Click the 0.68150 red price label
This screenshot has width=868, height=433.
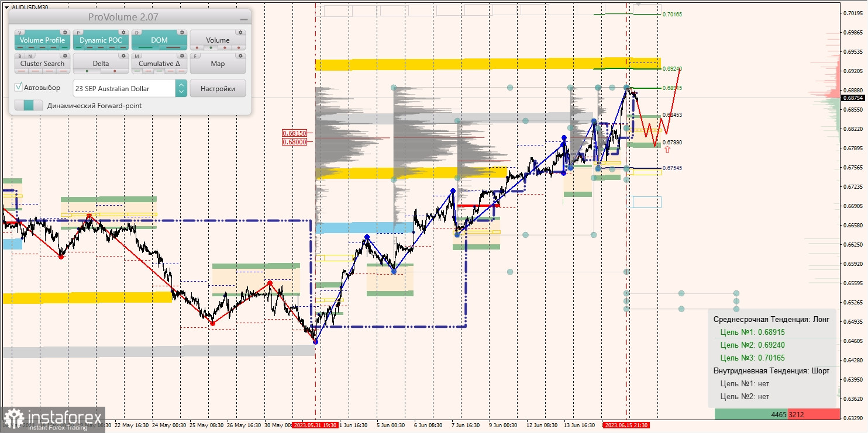[x=295, y=133]
